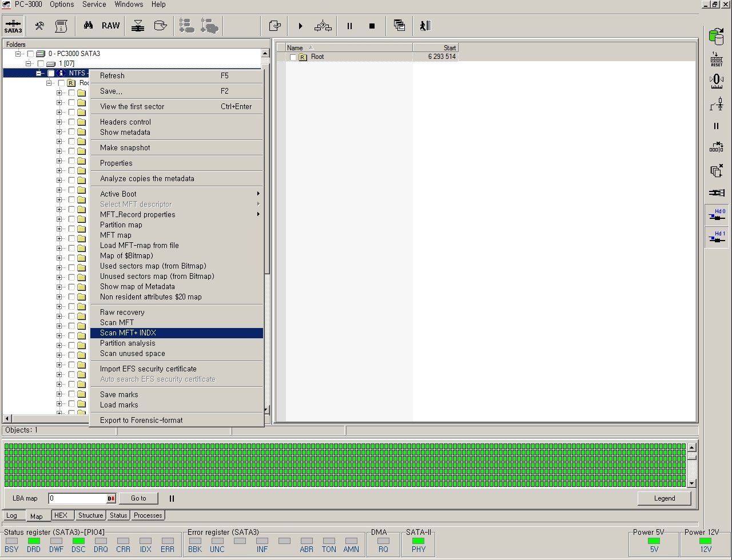Click the scroll document icon in toolbar
The width and height of the screenshot is (732, 560).
(x=61, y=26)
